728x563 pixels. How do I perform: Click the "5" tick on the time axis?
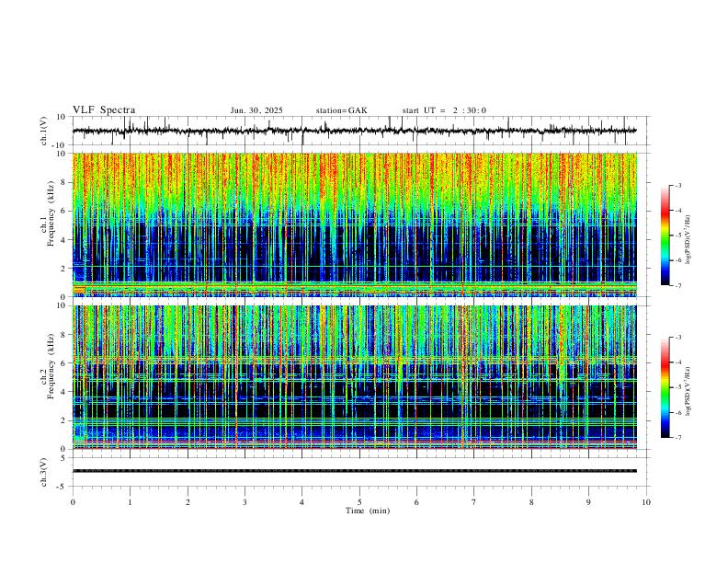pyautogui.click(x=359, y=502)
